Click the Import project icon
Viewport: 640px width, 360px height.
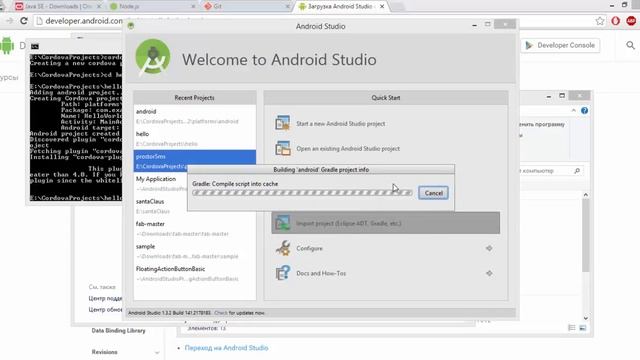(282, 223)
